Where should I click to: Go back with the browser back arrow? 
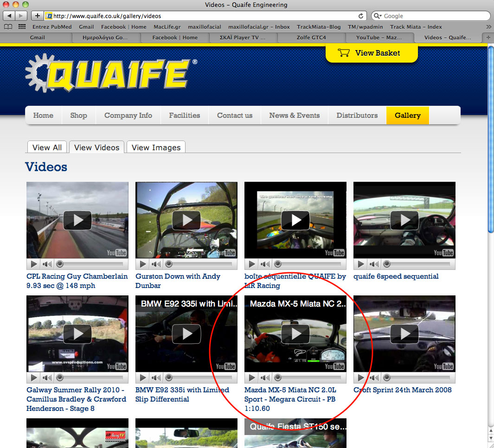(x=9, y=16)
